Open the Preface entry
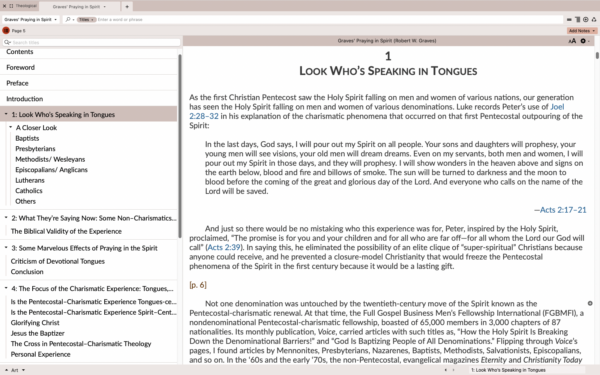The width and height of the screenshot is (600, 375). click(x=17, y=83)
